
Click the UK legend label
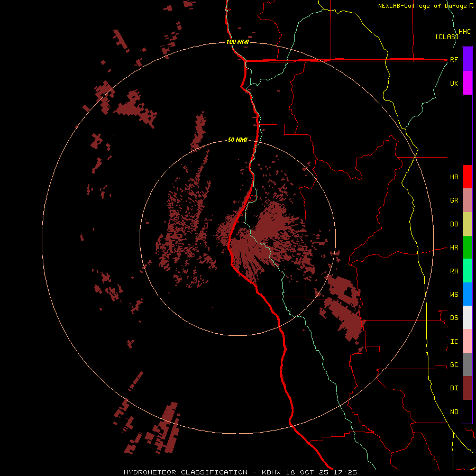tap(454, 84)
